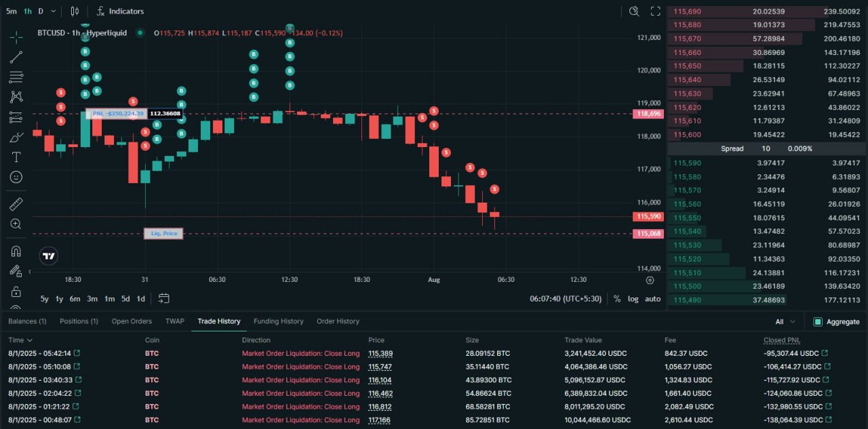Open the Indicators dialog
Image resolution: width=868 pixels, height=429 pixels.
coord(120,12)
